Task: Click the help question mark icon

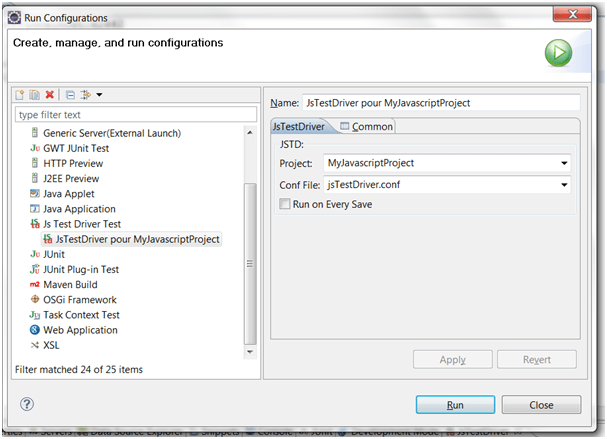Action: point(27,404)
